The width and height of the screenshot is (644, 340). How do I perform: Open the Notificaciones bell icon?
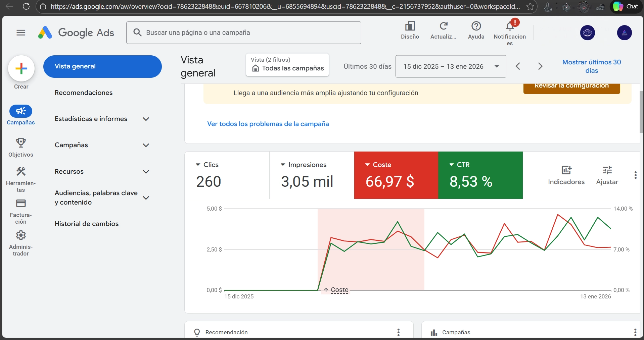510,26
